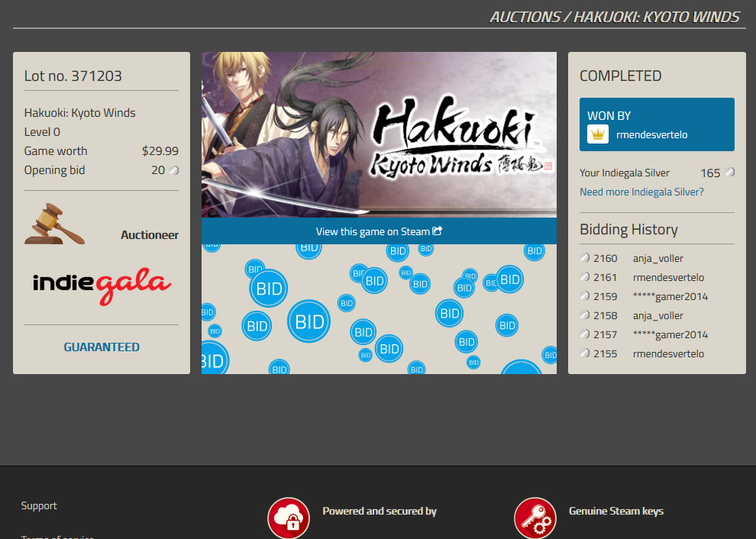Click bidder anja_voller on bid 2158
This screenshot has width=756, height=539.
658,316
